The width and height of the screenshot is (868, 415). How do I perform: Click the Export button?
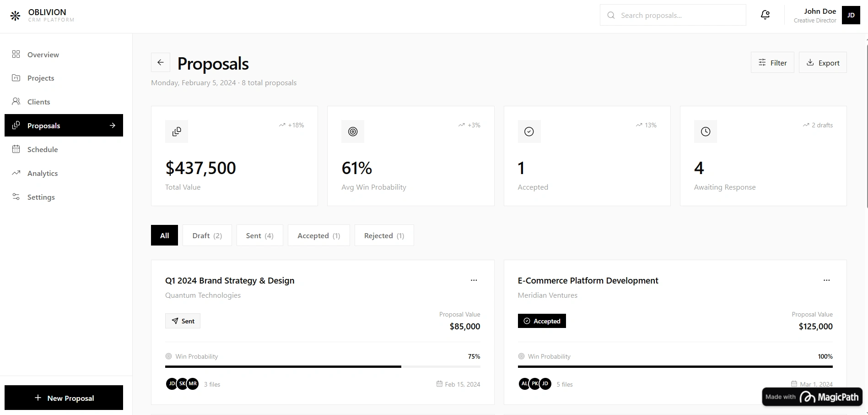(x=822, y=62)
